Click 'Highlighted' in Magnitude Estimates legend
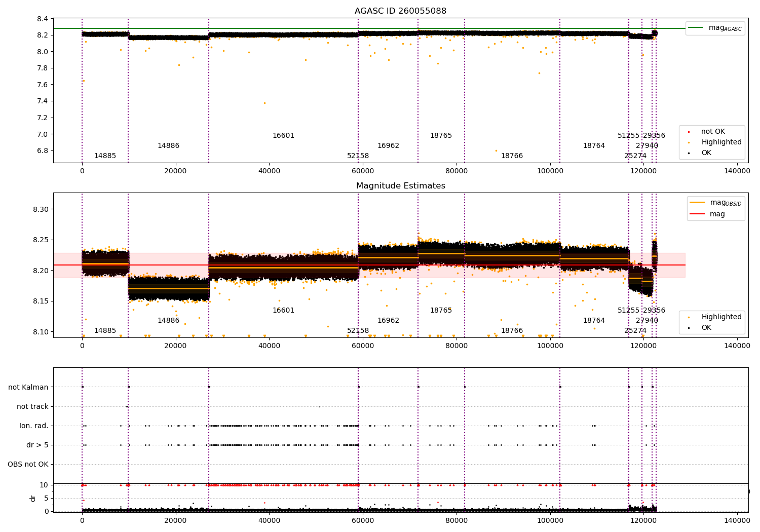The height and width of the screenshot is (532, 760). tap(721, 317)
